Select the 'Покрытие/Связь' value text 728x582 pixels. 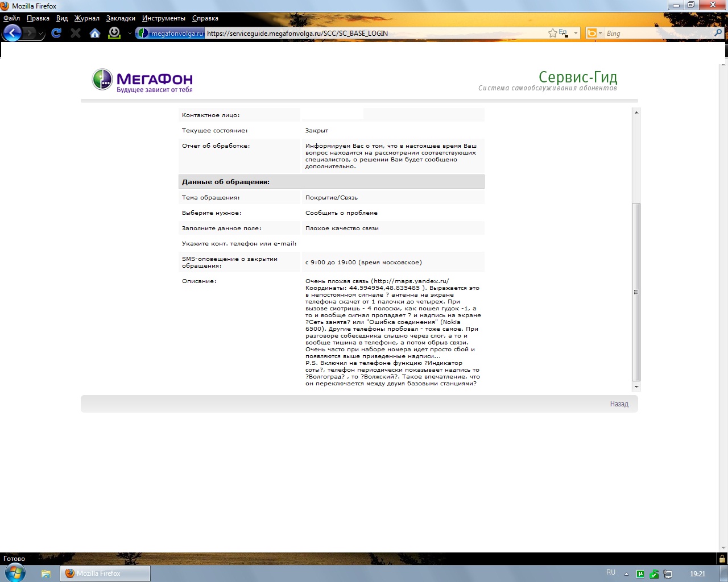pyautogui.click(x=332, y=198)
